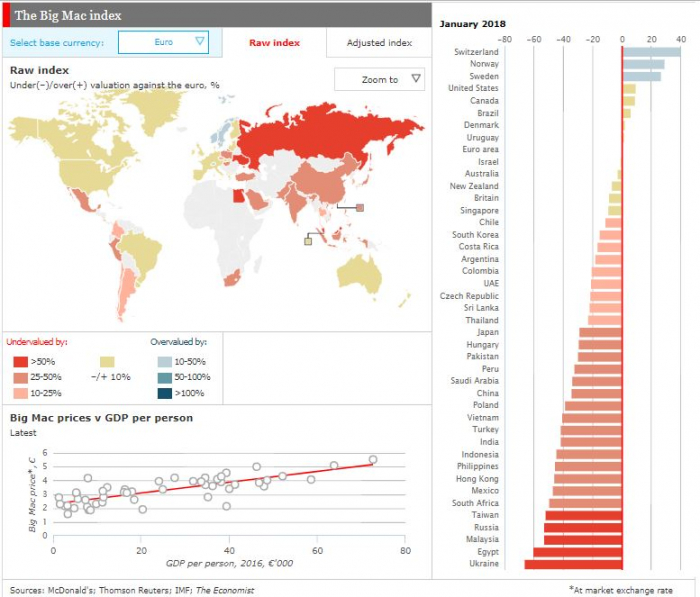This screenshot has height=597, width=700.
Task: Click the 'Poland' country label
Action: [486, 405]
